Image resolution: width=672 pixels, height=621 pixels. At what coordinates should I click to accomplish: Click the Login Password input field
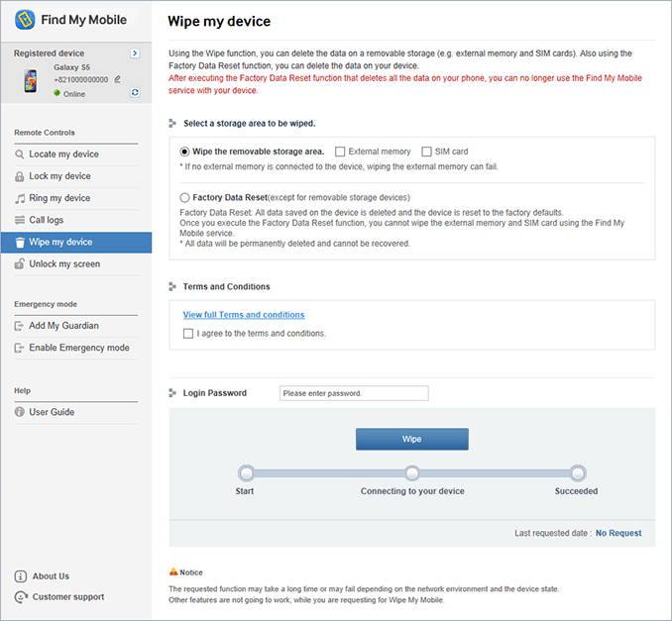pyautogui.click(x=354, y=393)
